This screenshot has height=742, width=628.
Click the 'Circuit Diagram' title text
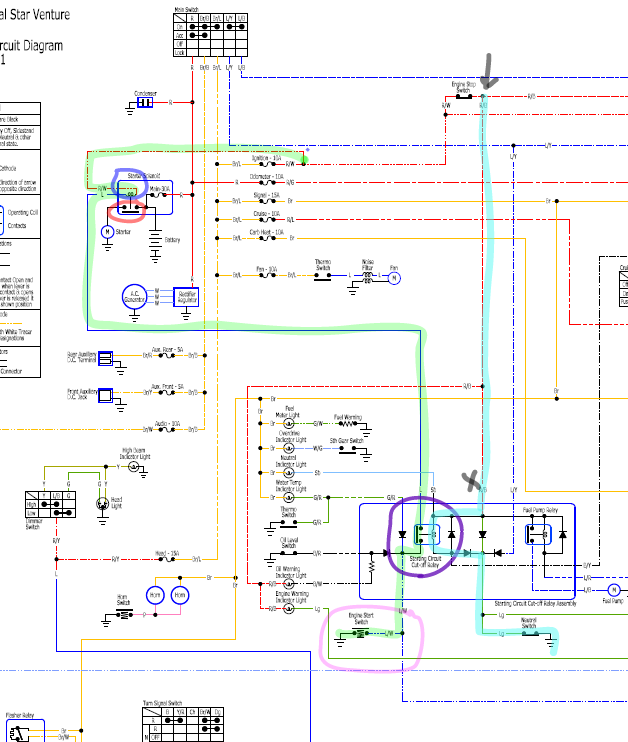31,46
